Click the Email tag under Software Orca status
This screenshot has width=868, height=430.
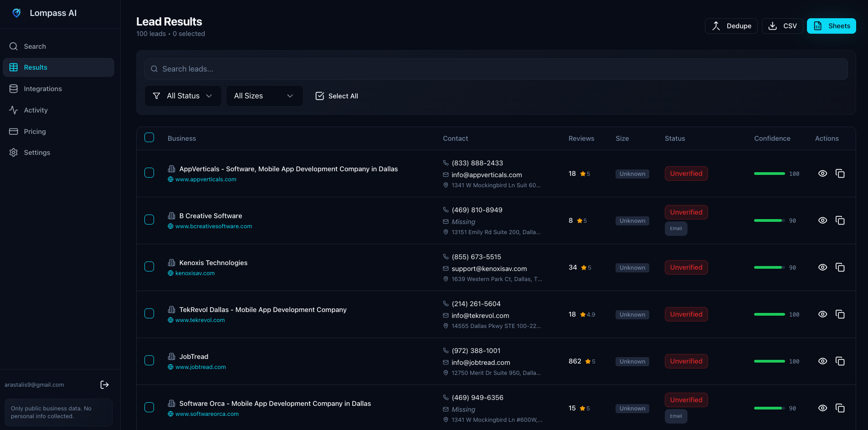click(x=676, y=416)
